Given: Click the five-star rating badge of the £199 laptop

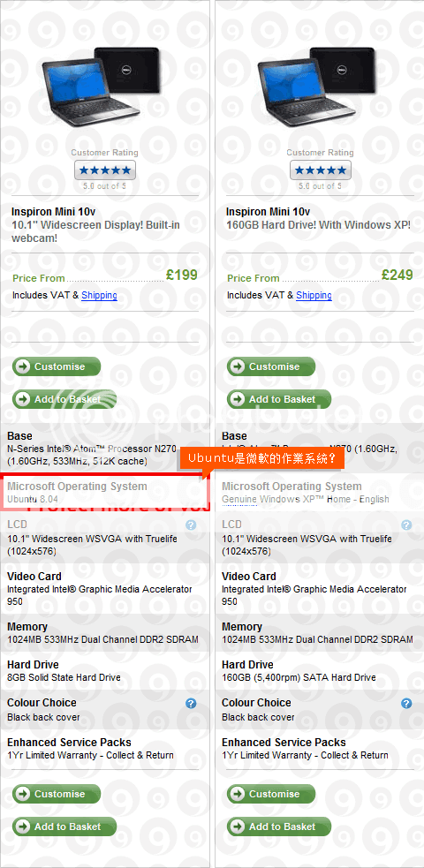Looking at the screenshot, I should click(x=105, y=170).
